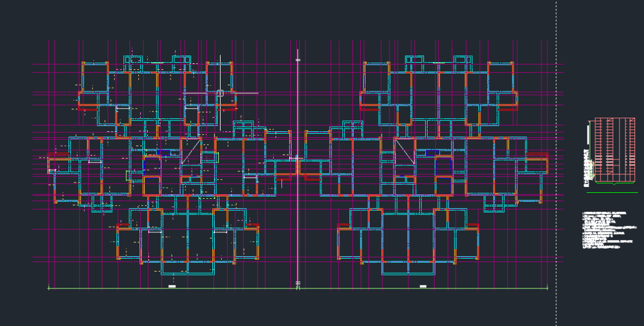The width and height of the screenshot is (644, 326).
Task: Click the long green dimension line at bottom
Action: pyautogui.click(x=298, y=288)
